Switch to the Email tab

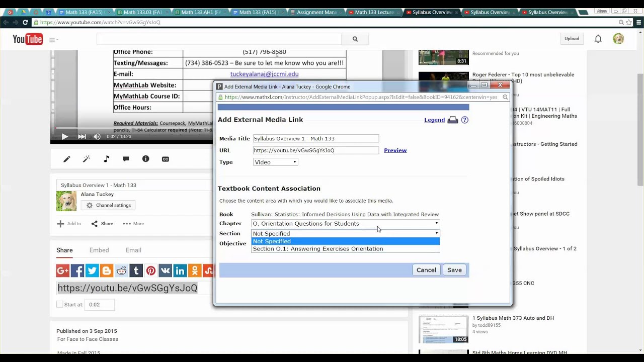pos(133,250)
